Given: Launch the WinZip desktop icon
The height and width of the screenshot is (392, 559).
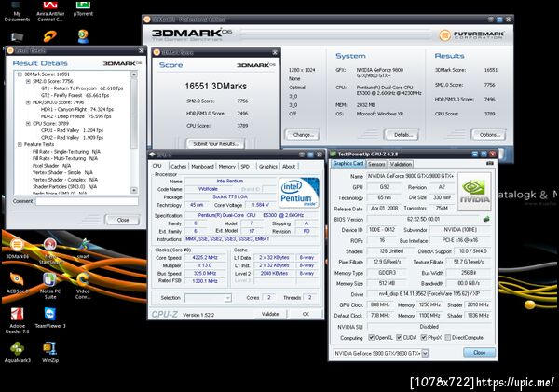Looking at the screenshot, I should (50, 353).
